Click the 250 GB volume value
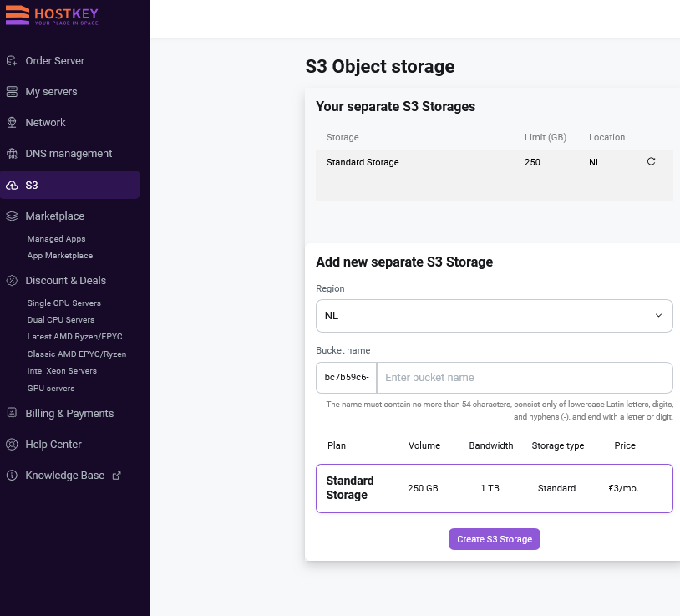This screenshot has width=680, height=616. point(423,488)
